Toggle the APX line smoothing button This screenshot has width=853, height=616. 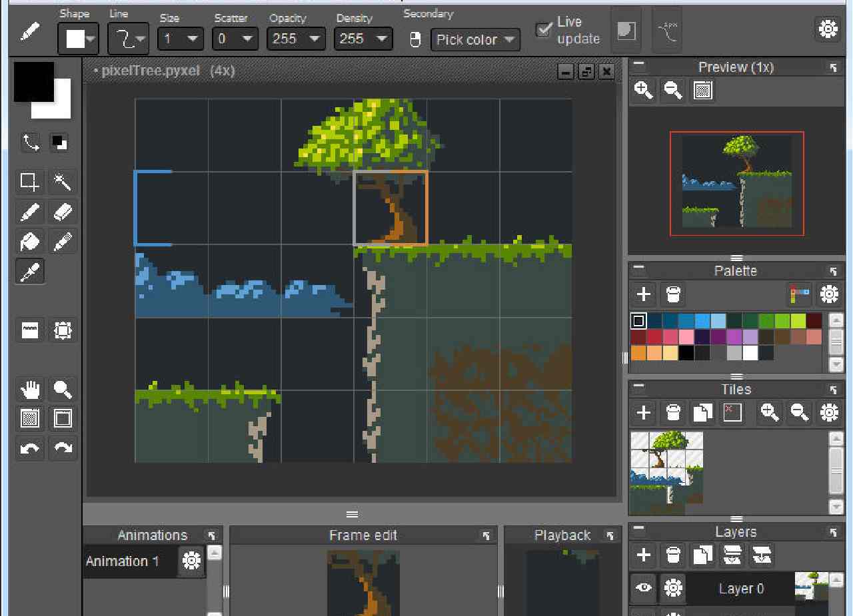click(668, 31)
